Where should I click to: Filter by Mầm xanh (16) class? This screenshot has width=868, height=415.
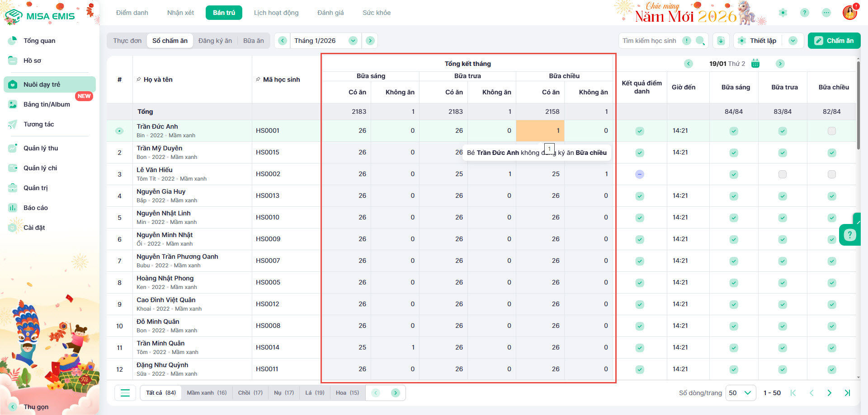207,393
